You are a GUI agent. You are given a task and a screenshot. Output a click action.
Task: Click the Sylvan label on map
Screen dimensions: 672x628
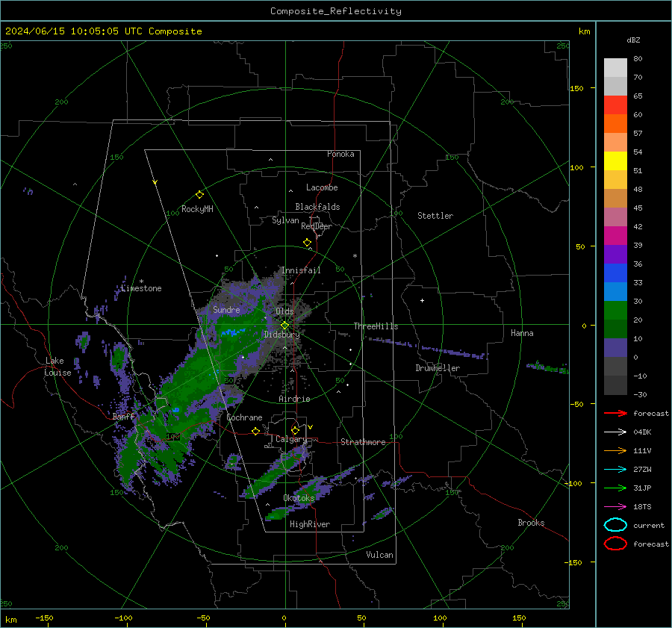click(285, 220)
